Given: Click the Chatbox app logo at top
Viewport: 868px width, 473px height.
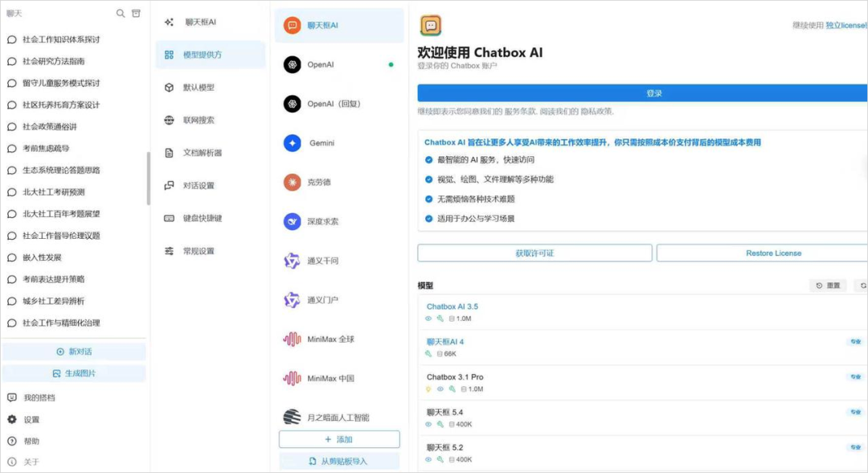Looking at the screenshot, I should tap(431, 26).
